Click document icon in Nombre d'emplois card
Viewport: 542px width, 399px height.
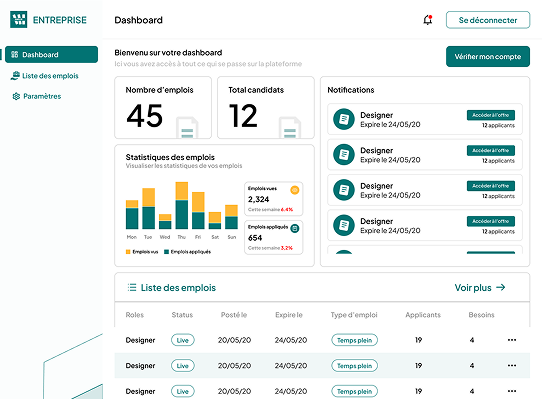pos(187,128)
